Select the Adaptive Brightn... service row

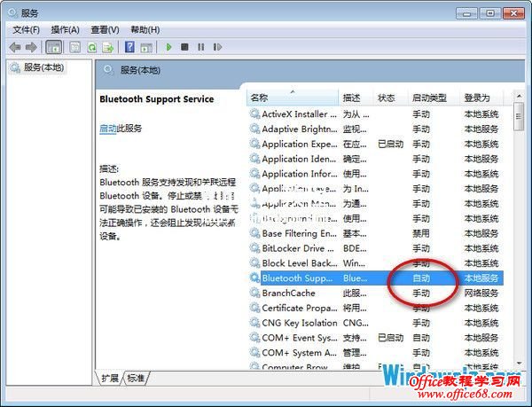[x=376, y=129]
